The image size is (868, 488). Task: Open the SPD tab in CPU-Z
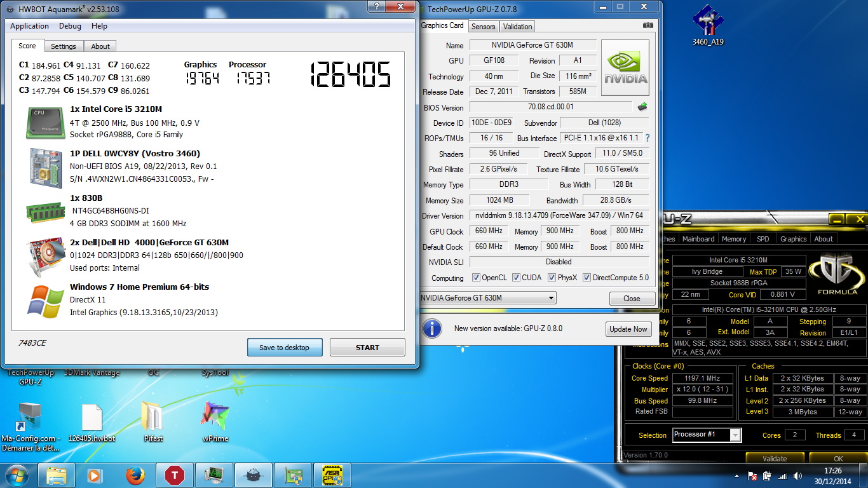pos(763,239)
